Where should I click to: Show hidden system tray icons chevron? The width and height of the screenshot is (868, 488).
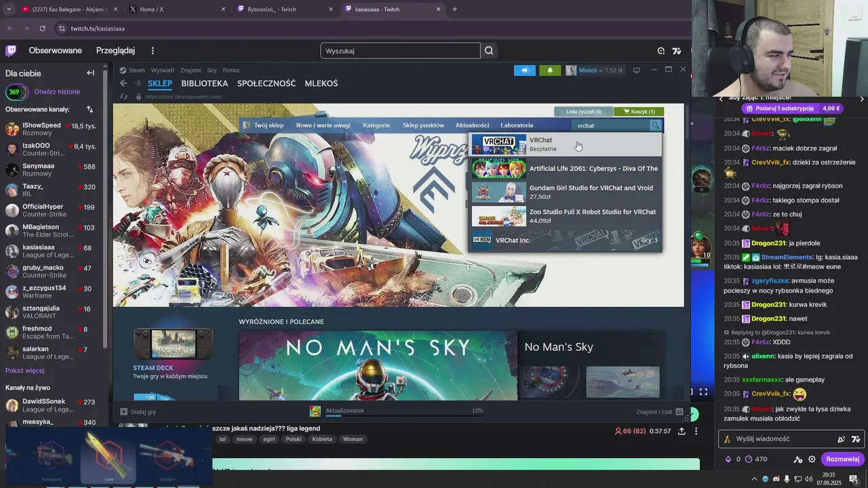tap(754, 479)
